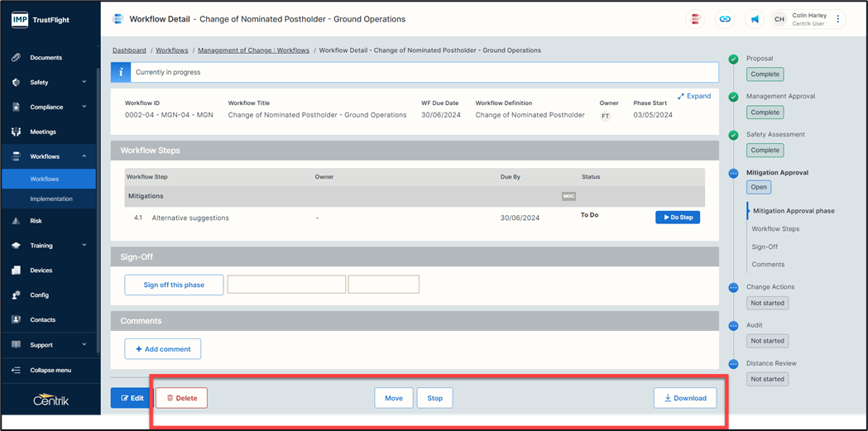Viewport: 868px width, 431px height.
Task: Open Meetings from the sidebar
Action: click(43, 132)
